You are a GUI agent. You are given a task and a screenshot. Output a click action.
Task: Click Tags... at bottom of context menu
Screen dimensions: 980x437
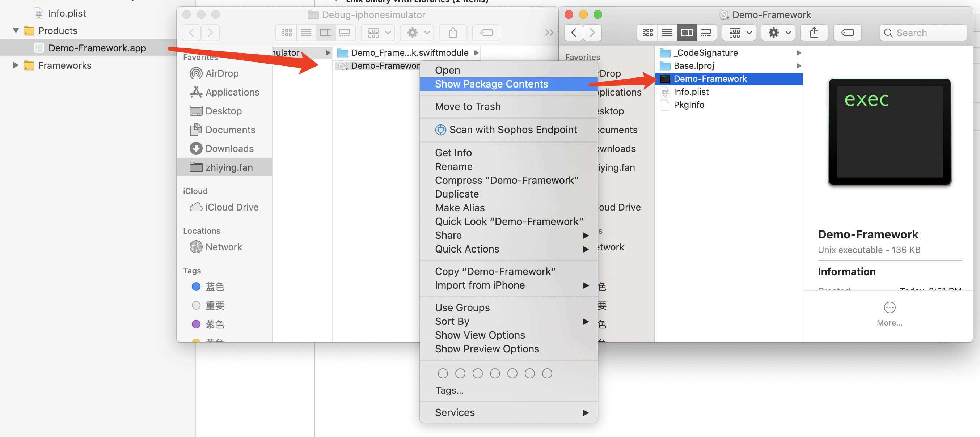pyautogui.click(x=449, y=390)
